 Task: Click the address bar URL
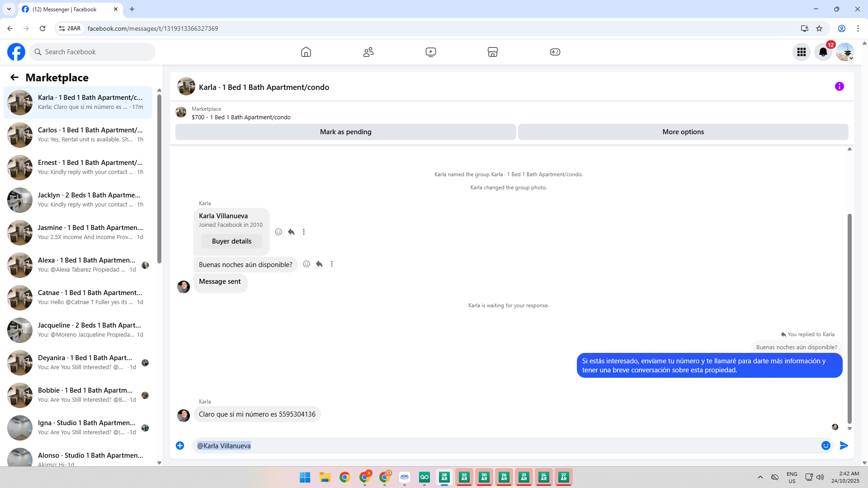coord(153,28)
